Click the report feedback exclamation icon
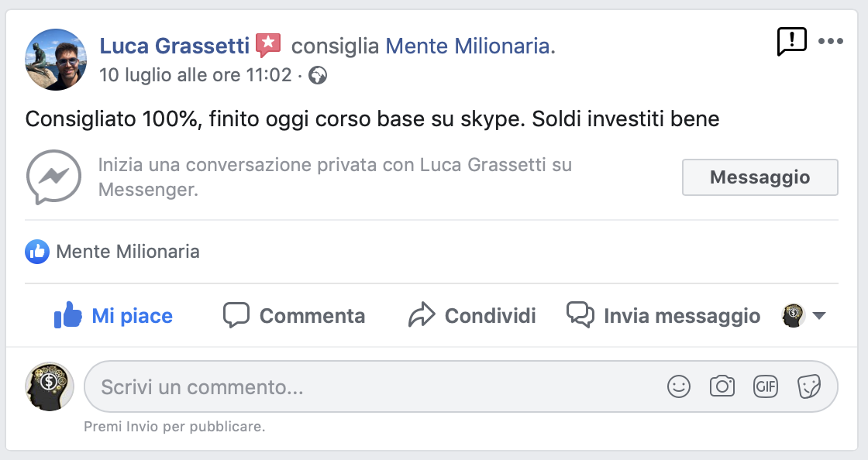868x460 pixels. tap(791, 41)
